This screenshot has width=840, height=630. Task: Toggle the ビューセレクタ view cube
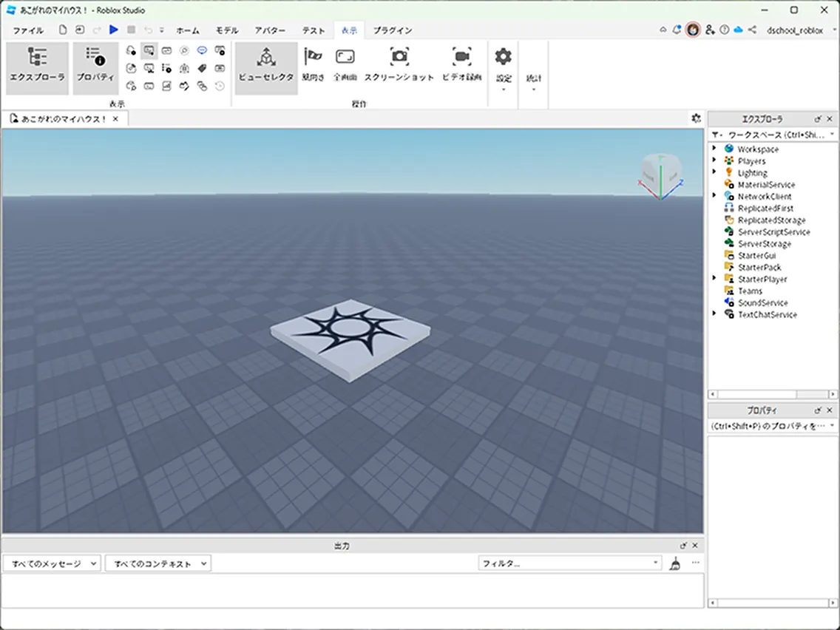tap(266, 67)
